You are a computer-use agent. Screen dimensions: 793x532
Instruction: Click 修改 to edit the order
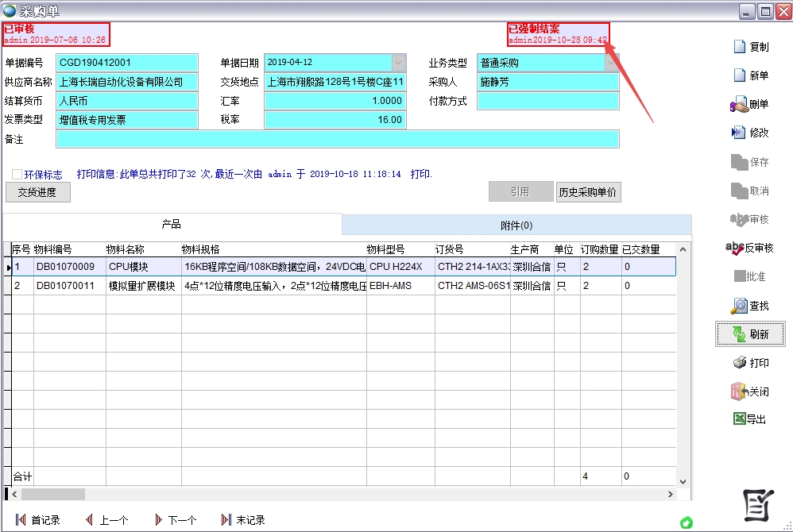click(x=738, y=133)
